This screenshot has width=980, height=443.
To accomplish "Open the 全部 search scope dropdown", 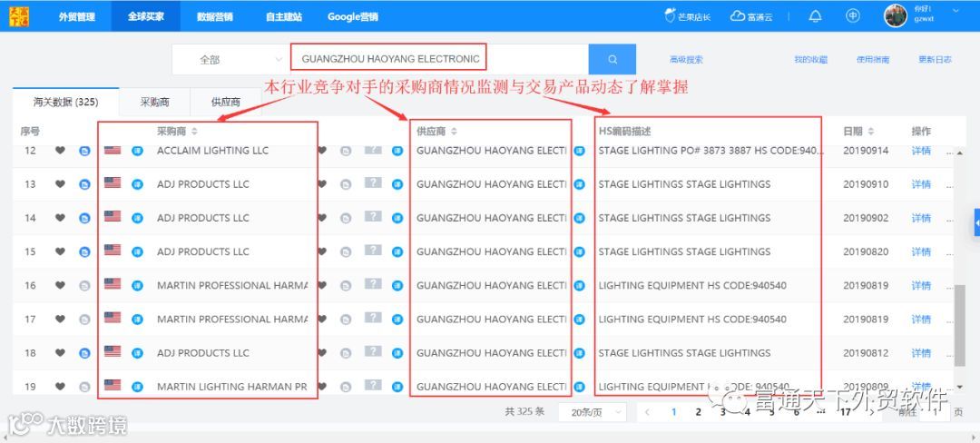I will tap(231, 59).
